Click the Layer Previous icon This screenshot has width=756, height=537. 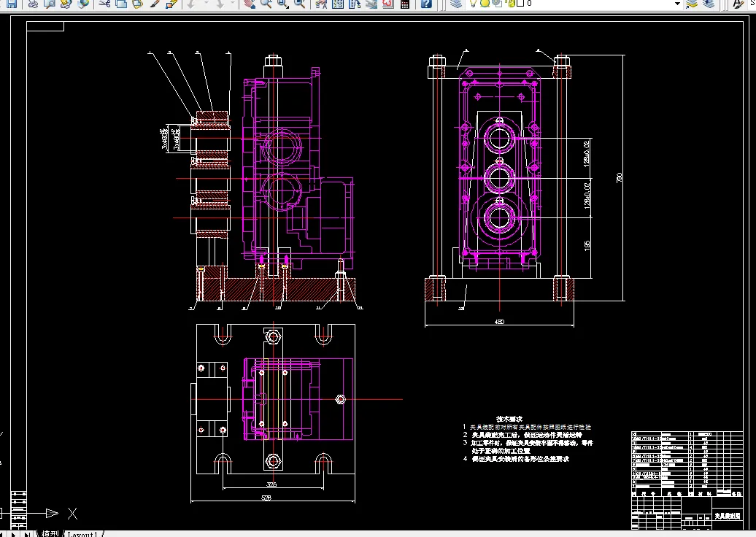[x=709, y=4]
